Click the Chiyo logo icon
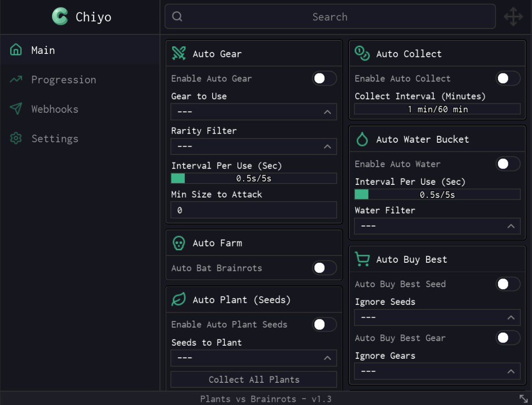This screenshot has width=532, height=405. click(x=60, y=17)
